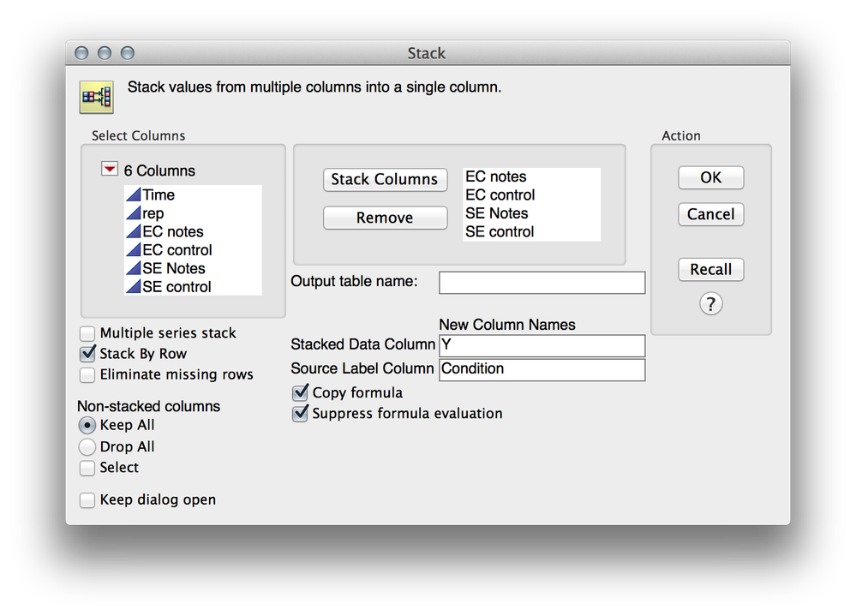856x616 pixels.
Task: Click the Time column type icon
Action: 134,194
